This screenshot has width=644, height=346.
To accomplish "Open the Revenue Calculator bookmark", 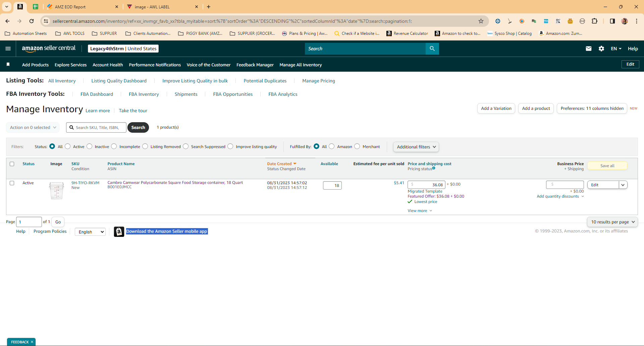I will pyautogui.click(x=407, y=33).
